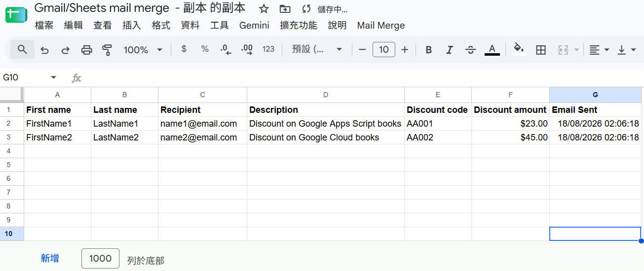Select the 'Discount amount' header cell

click(x=511, y=110)
